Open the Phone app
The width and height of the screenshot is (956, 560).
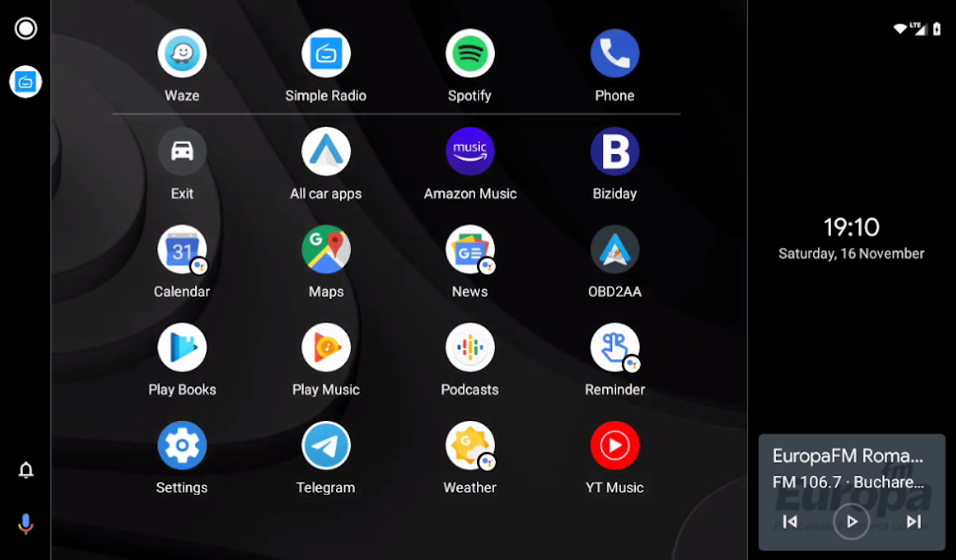coord(614,55)
